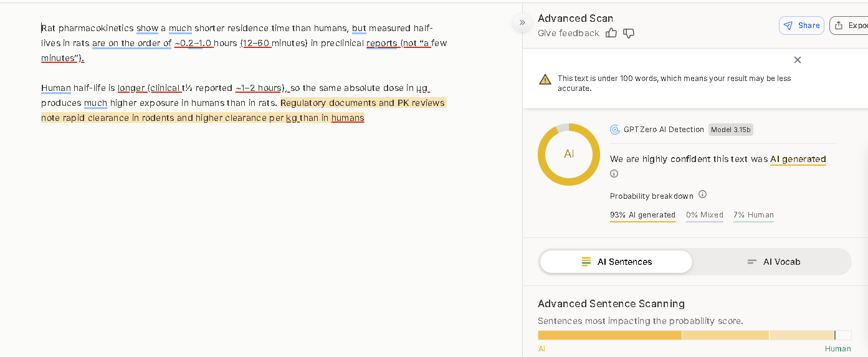868x357 pixels.
Task: Select the 93% AI generated breakdown
Action: coord(642,215)
